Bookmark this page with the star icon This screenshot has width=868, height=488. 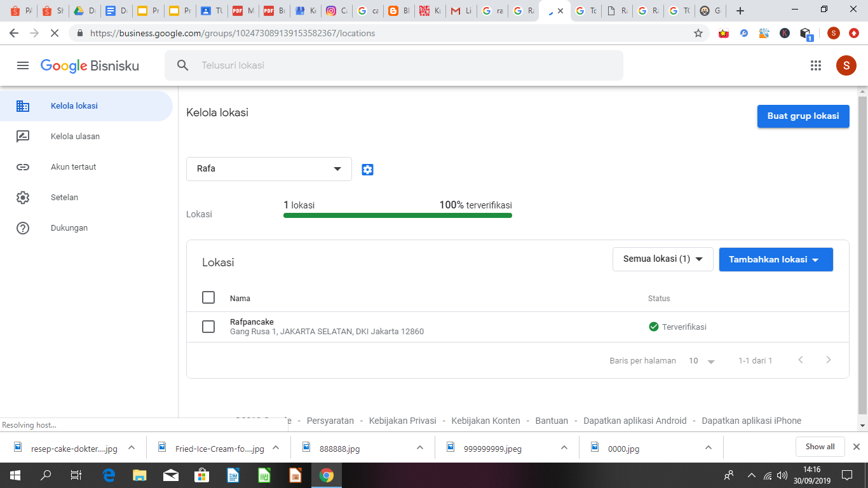coord(698,33)
